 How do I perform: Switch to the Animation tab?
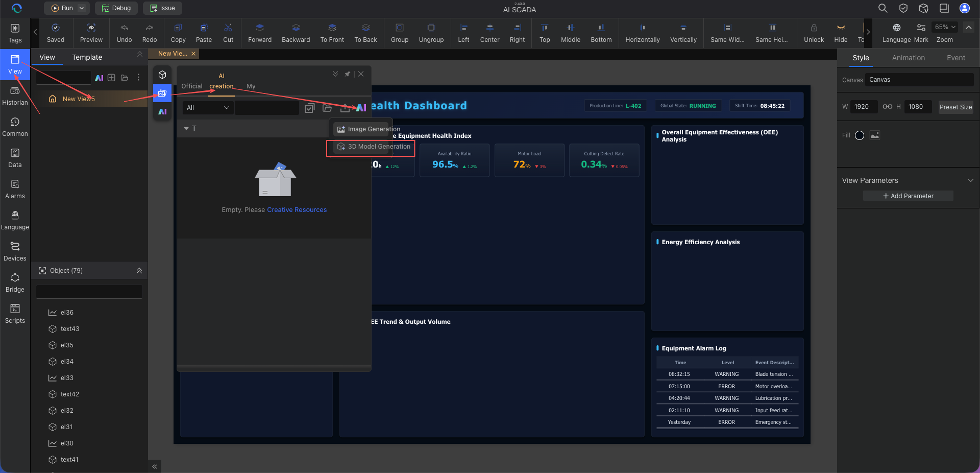click(x=908, y=58)
